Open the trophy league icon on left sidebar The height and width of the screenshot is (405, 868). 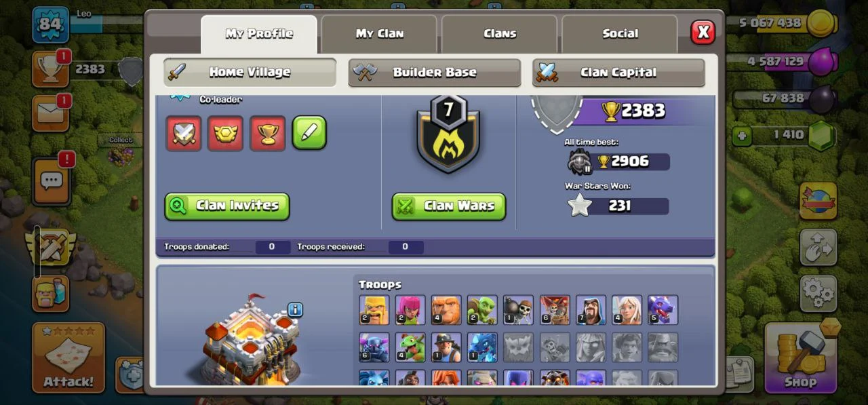[50, 69]
